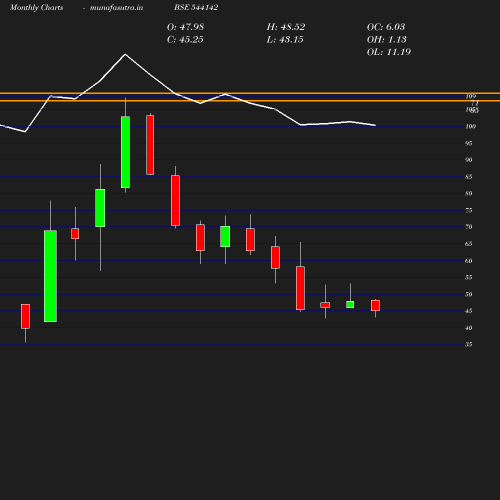
Task: Select the "OC: 6.03" statistic
Action: pyautogui.click(x=386, y=27)
